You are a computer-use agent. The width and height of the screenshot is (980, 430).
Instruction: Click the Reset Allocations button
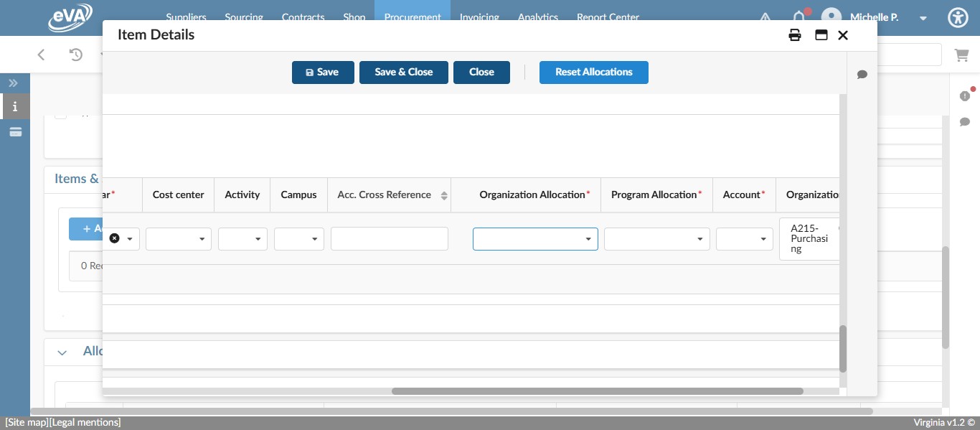point(593,72)
